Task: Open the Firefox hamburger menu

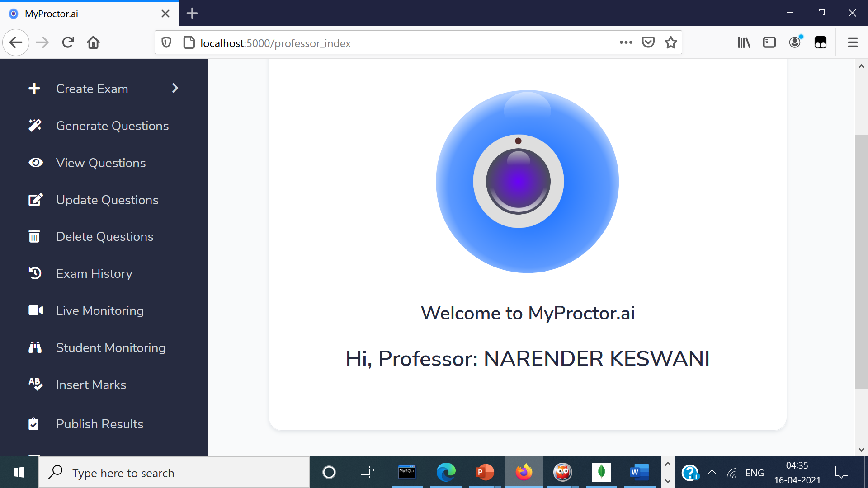Action: coord(853,42)
